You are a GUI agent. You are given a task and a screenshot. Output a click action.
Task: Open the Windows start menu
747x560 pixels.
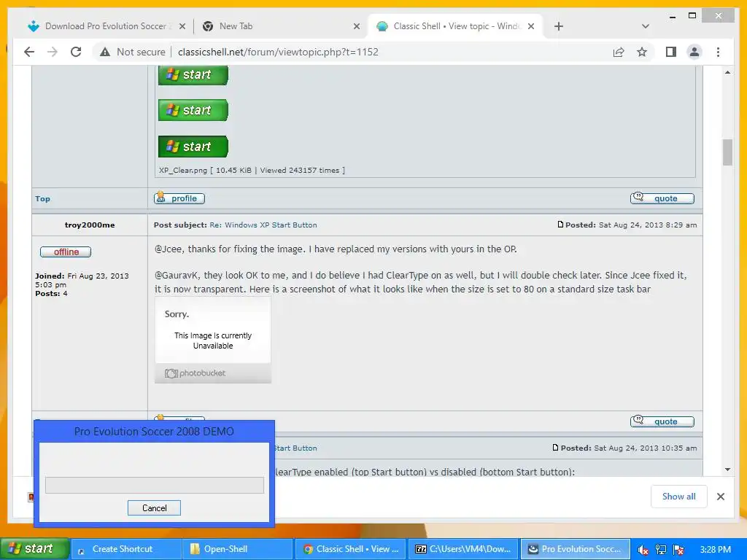click(34, 548)
